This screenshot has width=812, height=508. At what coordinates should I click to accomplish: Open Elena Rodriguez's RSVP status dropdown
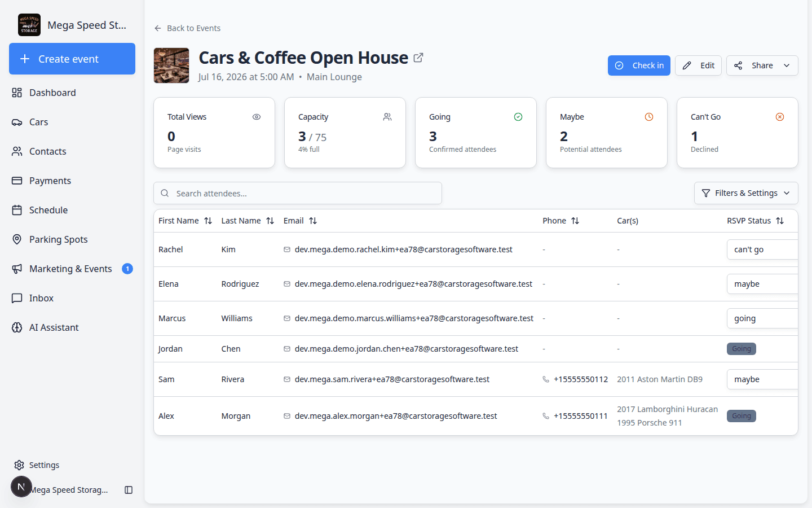[x=762, y=284]
